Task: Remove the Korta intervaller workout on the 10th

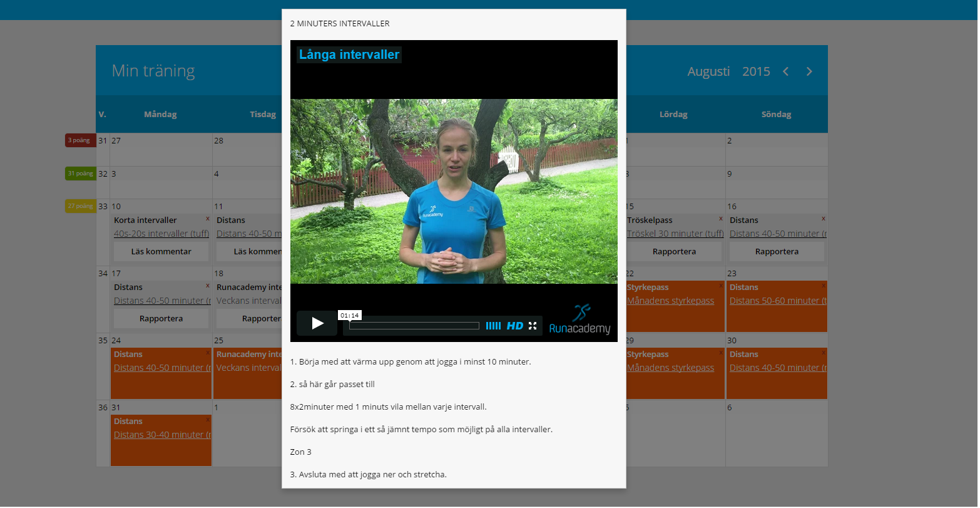Action: point(208,219)
